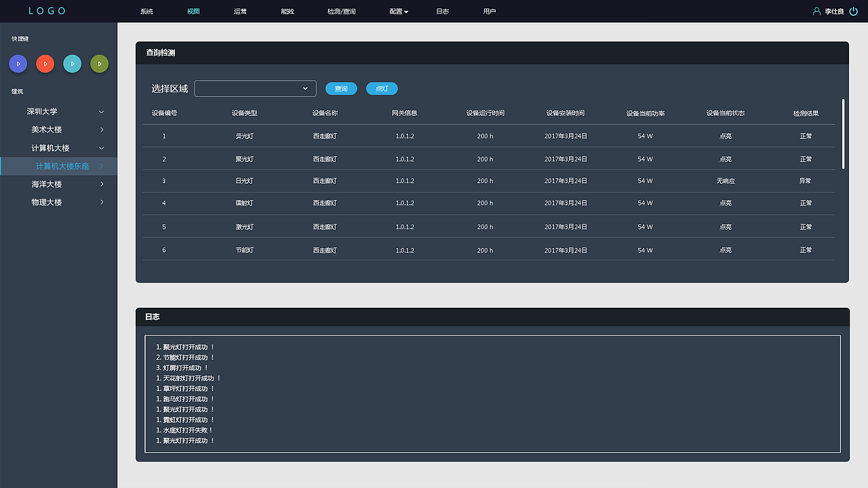Collapse the 深圳大学 tree node
The image size is (868, 488).
(x=102, y=111)
